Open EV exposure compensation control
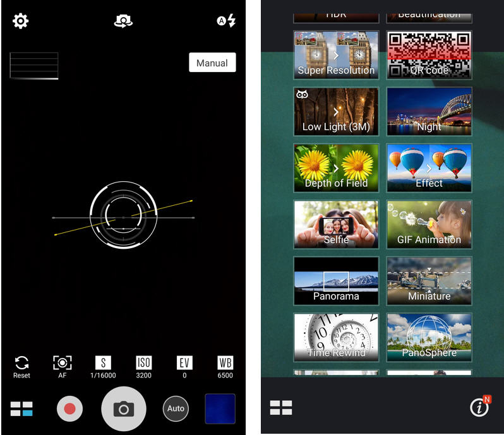Screen dimensions: 504x435 tap(184, 366)
